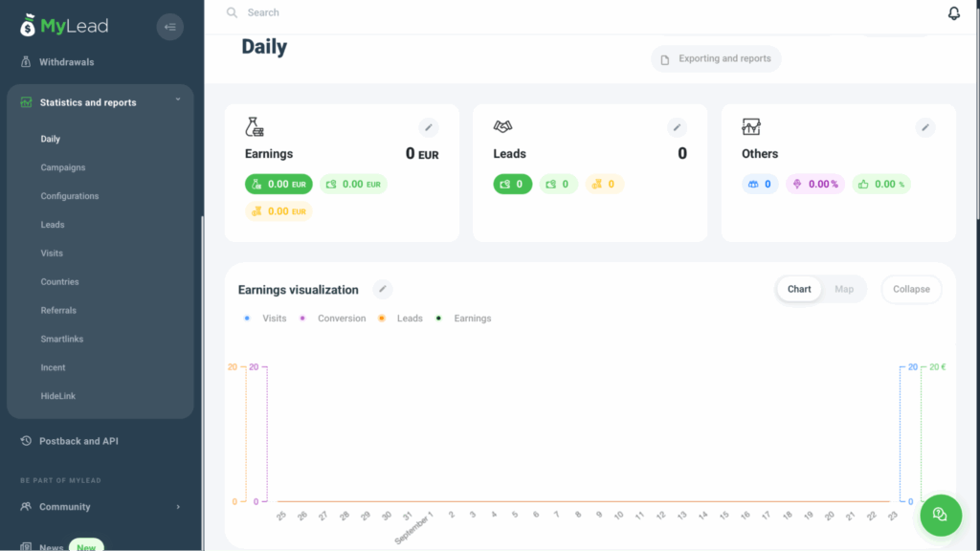Viewport: 980px width, 551px height.
Task: Open Campaigns in the sidebar
Action: (63, 167)
